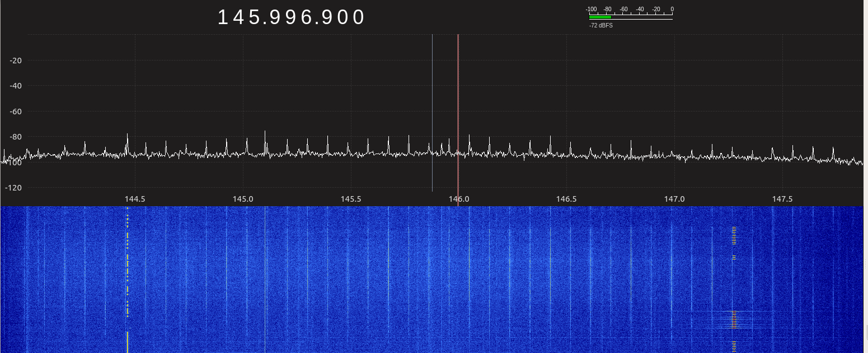Click the 144.5 frequency axis label
This screenshot has height=353, width=868.
click(x=135, y=199)
